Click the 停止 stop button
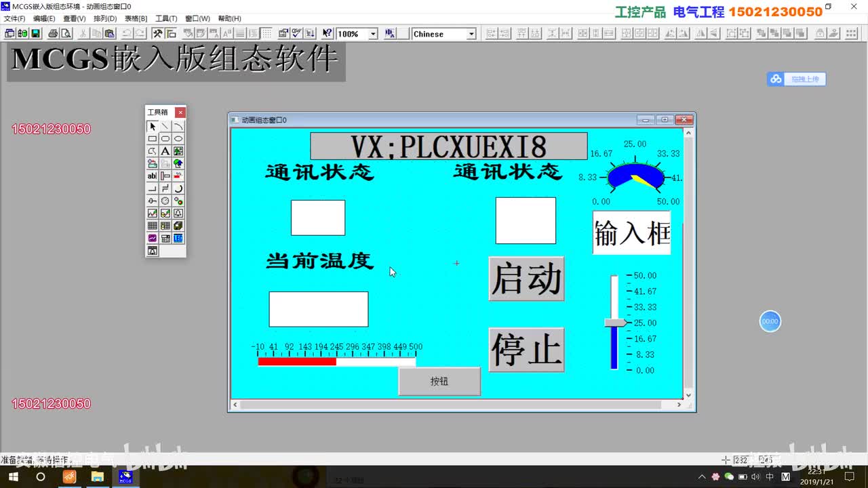This screenshot has width=868, height=488. pyautogui.click(x=526, y=350)
